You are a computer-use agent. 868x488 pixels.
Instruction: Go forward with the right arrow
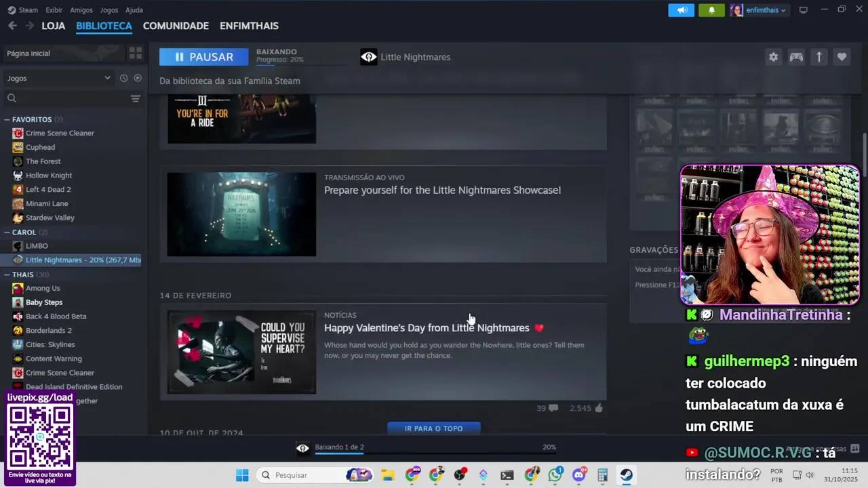(x=29, y=26)
